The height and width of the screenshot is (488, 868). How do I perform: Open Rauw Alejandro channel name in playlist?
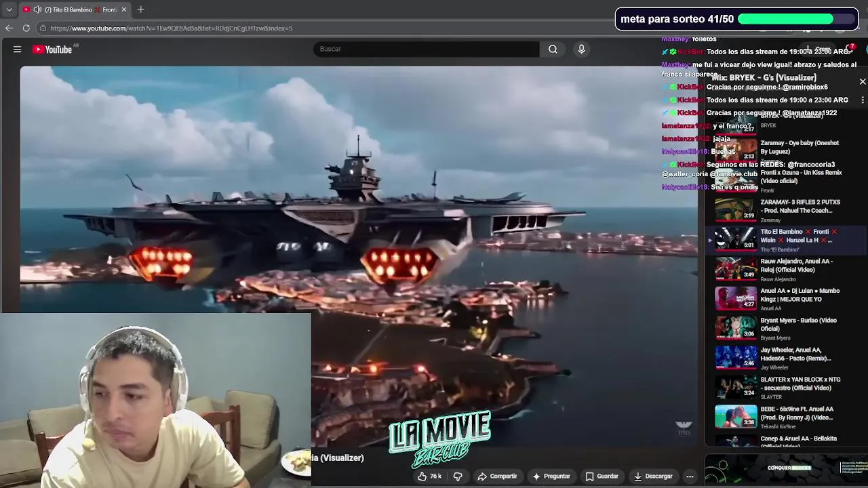778,279
